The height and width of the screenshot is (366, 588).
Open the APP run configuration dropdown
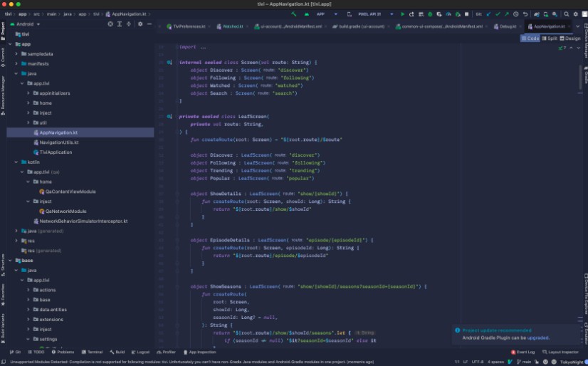pos(325,14)
